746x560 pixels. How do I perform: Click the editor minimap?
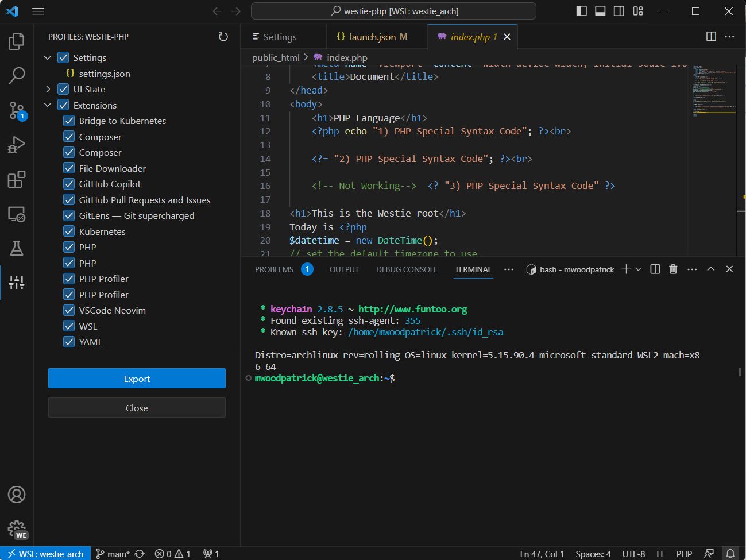(714, 92)
